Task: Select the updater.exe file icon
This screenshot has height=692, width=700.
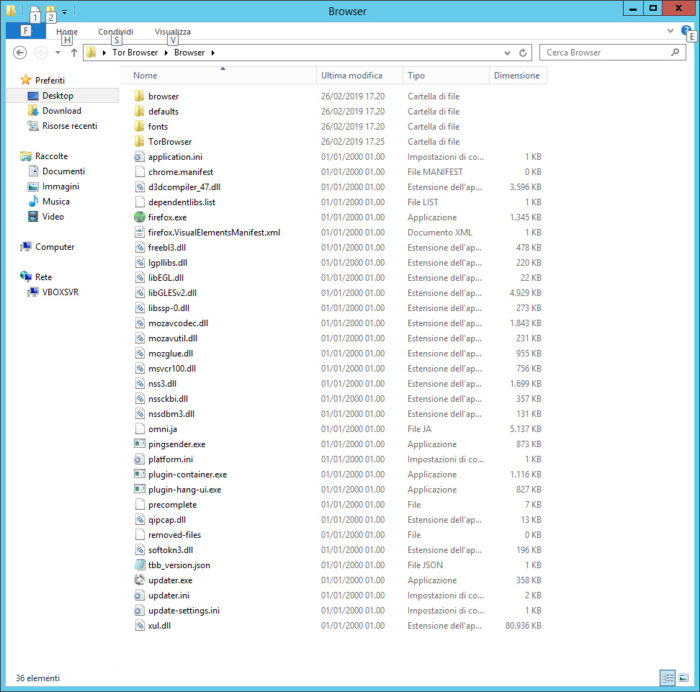Action: point(139,580)
